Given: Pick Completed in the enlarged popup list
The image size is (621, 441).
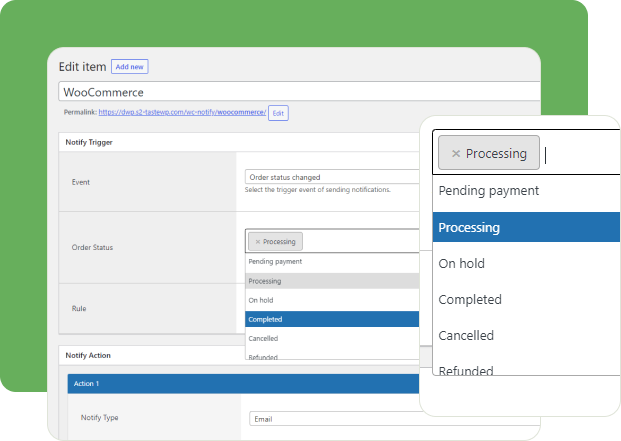Looking at the screenshot, I should pos(470,299).
